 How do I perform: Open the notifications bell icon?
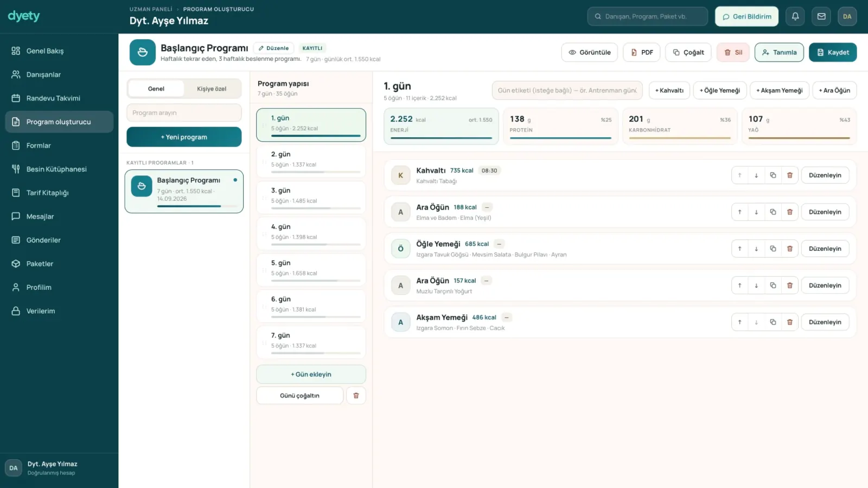(795, 16)
